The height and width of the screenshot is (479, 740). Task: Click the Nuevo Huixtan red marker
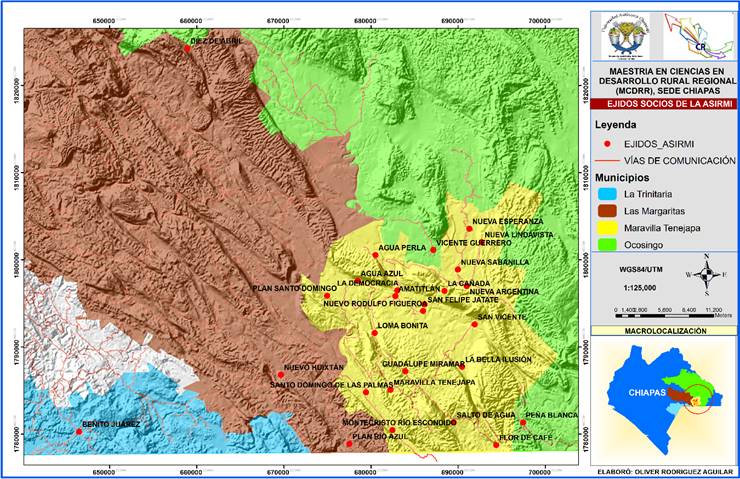(280, 375)
